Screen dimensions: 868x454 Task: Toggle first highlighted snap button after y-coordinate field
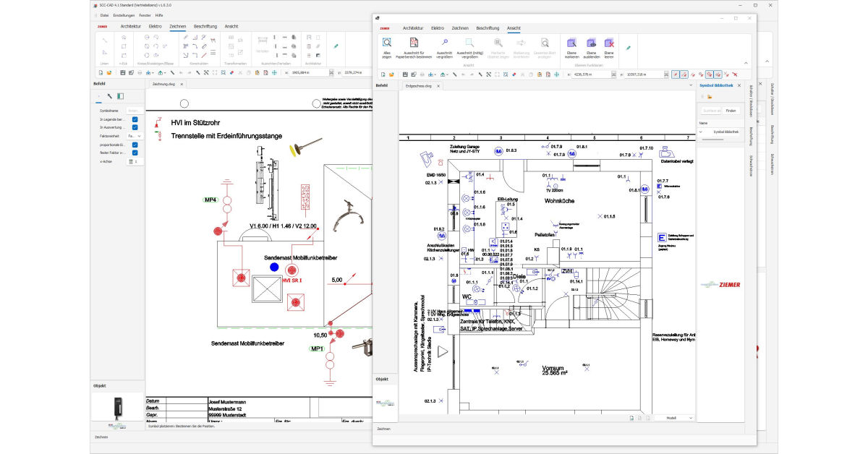(x=676, y=74)
